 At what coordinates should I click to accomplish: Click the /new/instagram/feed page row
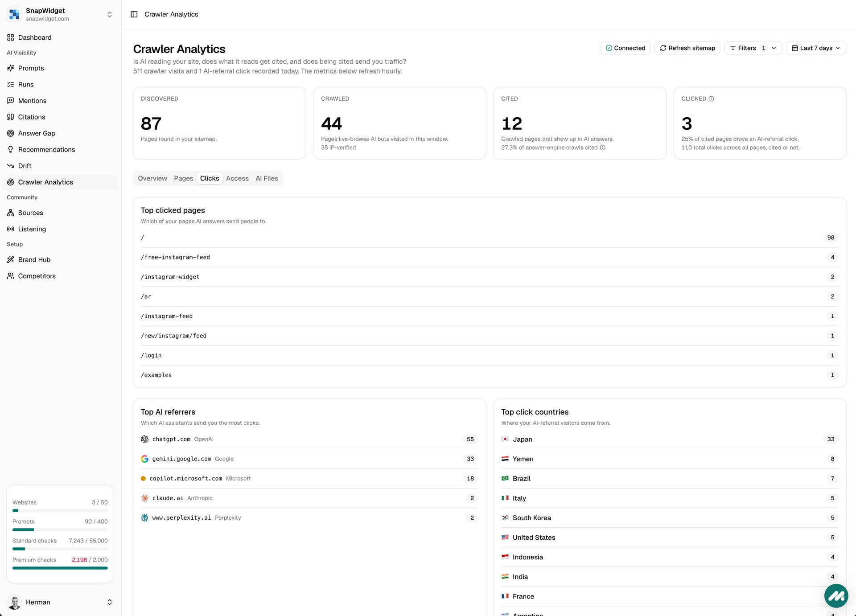tap(490, 336)
